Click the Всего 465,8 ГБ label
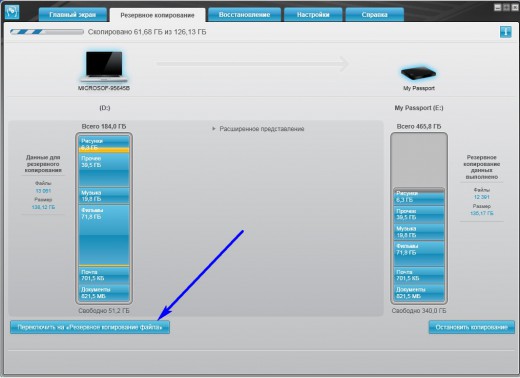520x378 pixels. pyautogui.click(x=419, y=126)
